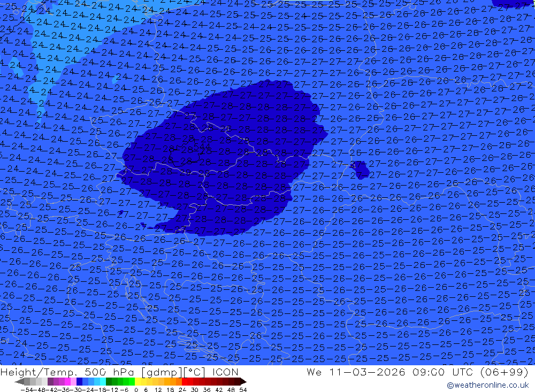Click the 544 height contour label
The height and width of the screenshot is (392, 535).
coord(202,147)
